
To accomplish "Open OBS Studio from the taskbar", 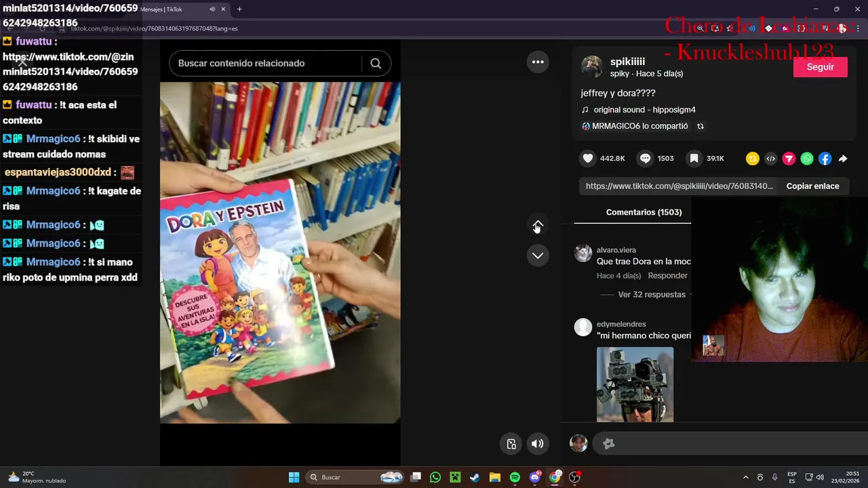I will (574, 477).
